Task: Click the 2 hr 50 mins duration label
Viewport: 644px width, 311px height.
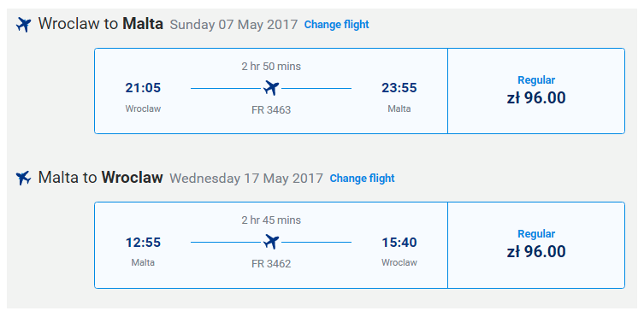Action: pos(271,66)
